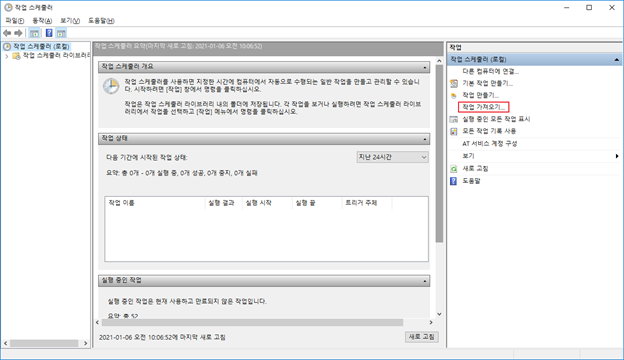Click the 새로 고침 button at bottom
Screen dimensions: 624x360
click(x=422, y=337)
